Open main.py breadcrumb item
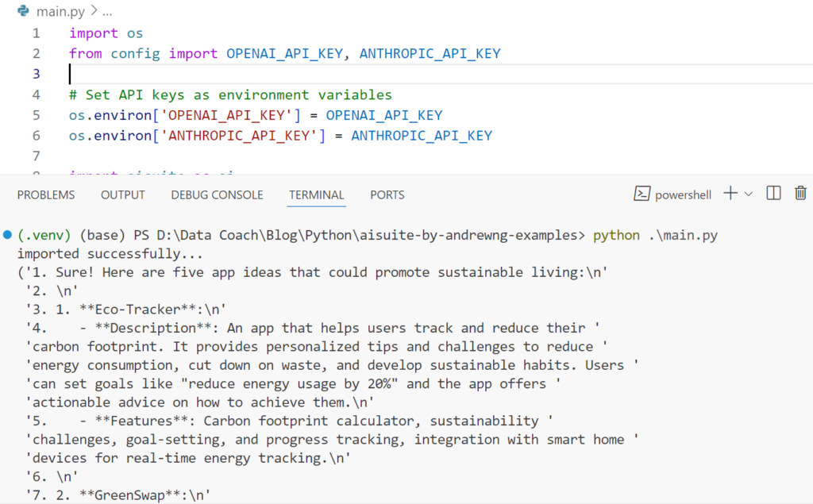This screenshot has height=504, width=813. coord(60,11)
